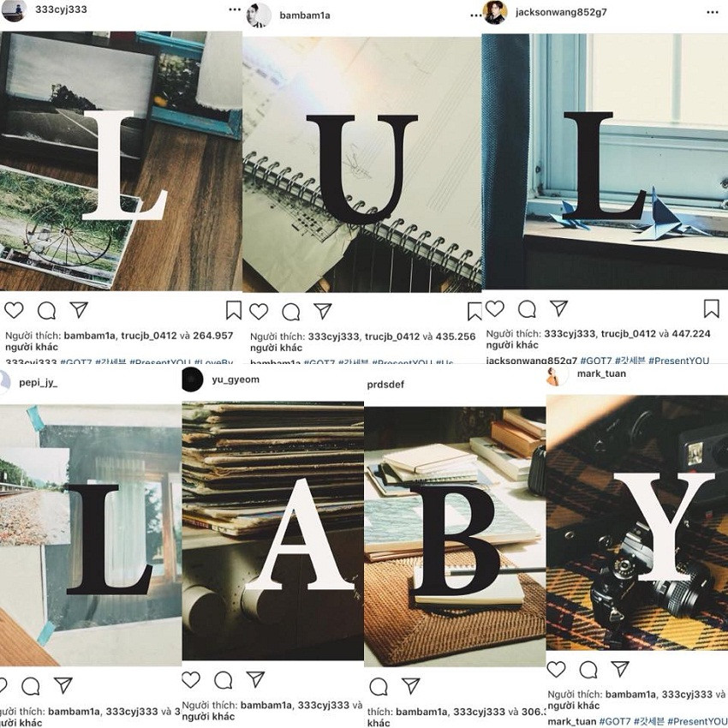
Task: Like the 333cyj333 post with heart icon
Action: 14,310
